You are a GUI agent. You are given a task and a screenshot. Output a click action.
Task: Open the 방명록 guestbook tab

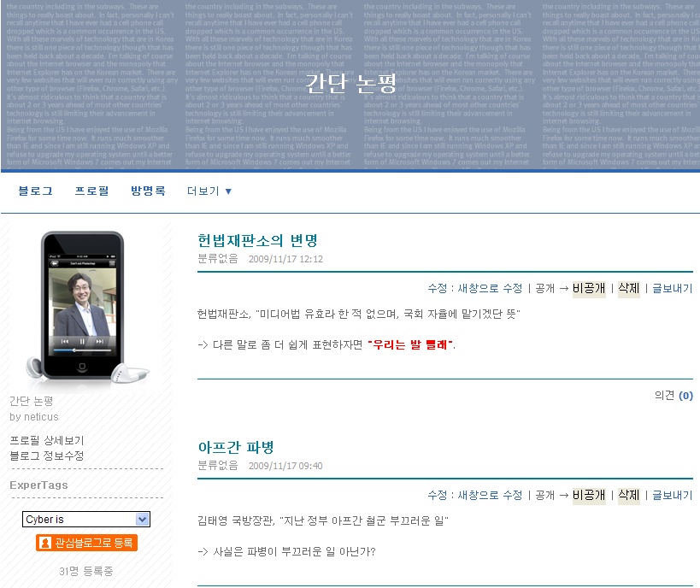click(x=148, y=191)
